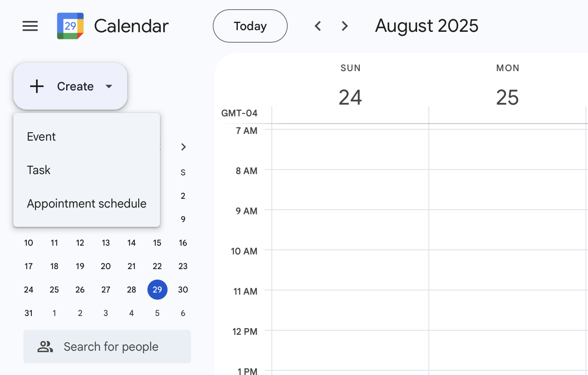588x375 pixels.
Task: Expand the Create button dropdown arrow
Action: pyautogui.click(x=109, y=86)
